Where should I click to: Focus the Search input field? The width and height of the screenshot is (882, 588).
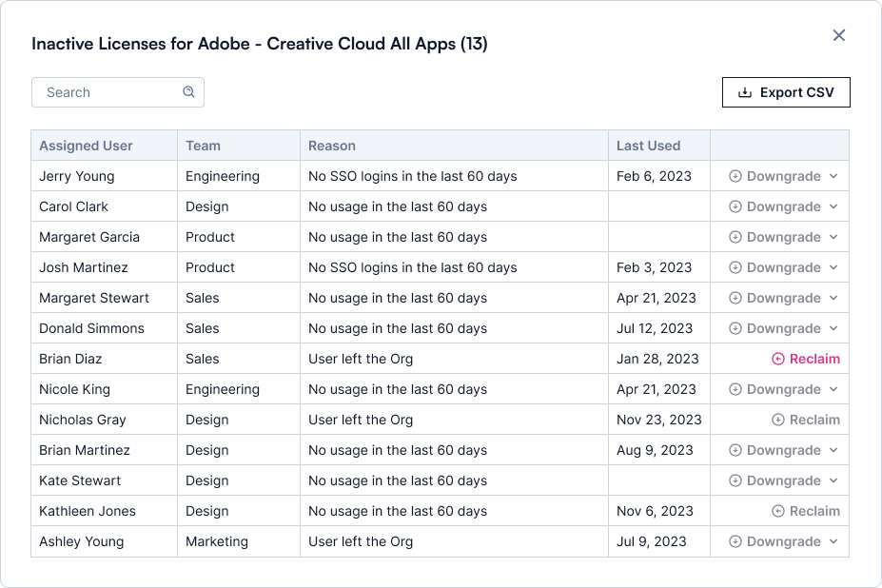click(118, 92)
